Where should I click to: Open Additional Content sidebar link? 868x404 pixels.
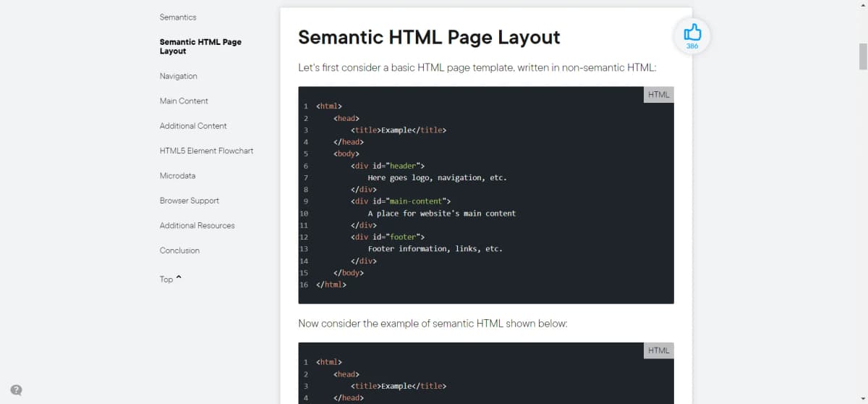pos(193,126)
